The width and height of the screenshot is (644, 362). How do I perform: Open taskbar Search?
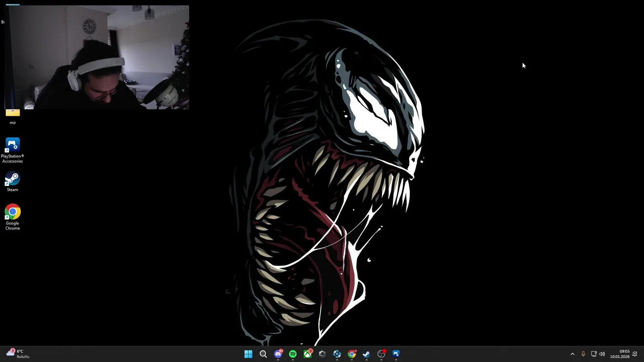click(263, 354)
